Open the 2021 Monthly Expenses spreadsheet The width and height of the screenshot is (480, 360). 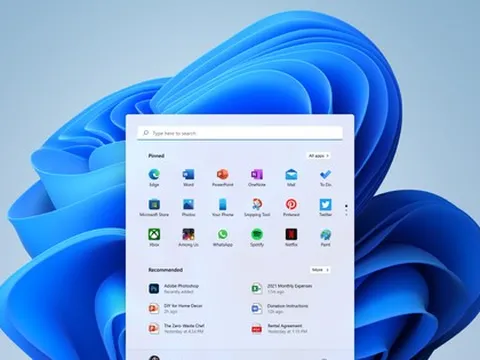click(282, 288)
